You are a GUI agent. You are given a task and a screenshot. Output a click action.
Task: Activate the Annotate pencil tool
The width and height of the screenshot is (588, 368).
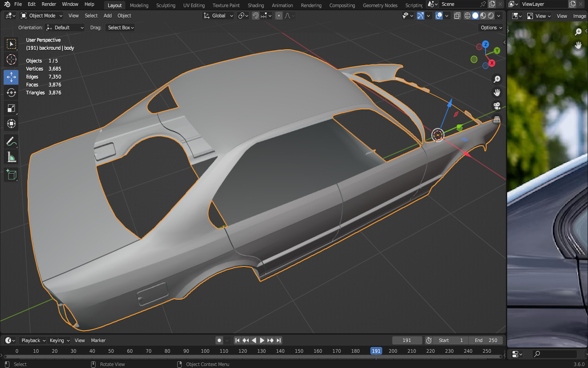[x=11, y=142]
